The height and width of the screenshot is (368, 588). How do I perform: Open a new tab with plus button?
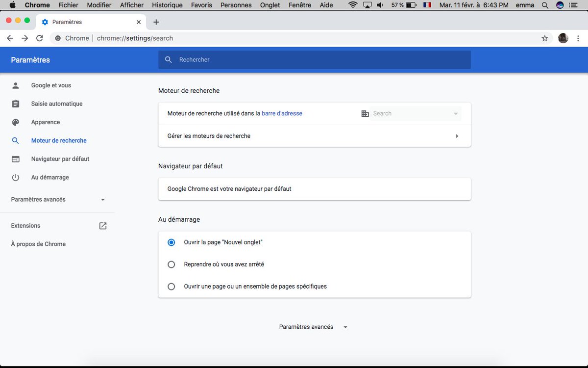[156, 22]
